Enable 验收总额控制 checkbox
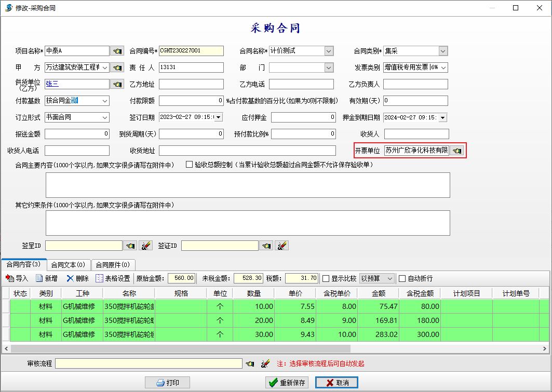The height and width of the screenshot is (392, 552). point(190,165)
